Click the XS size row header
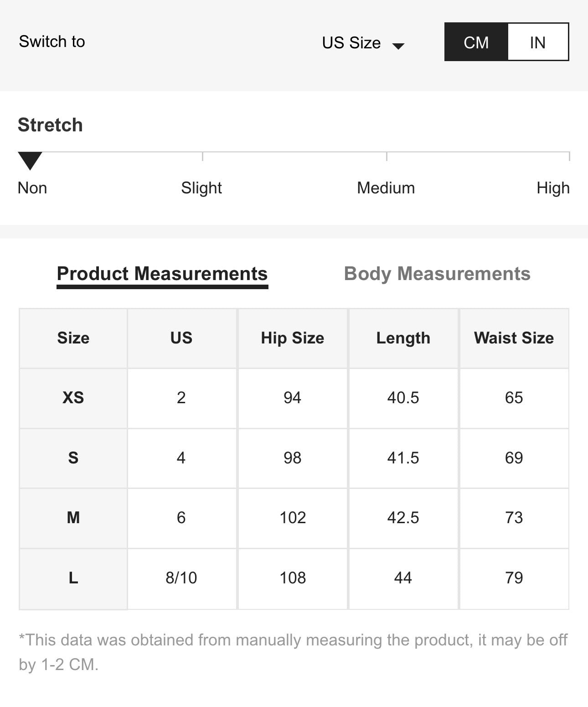This screenshot has height=707, width=588. pos(73,398)
